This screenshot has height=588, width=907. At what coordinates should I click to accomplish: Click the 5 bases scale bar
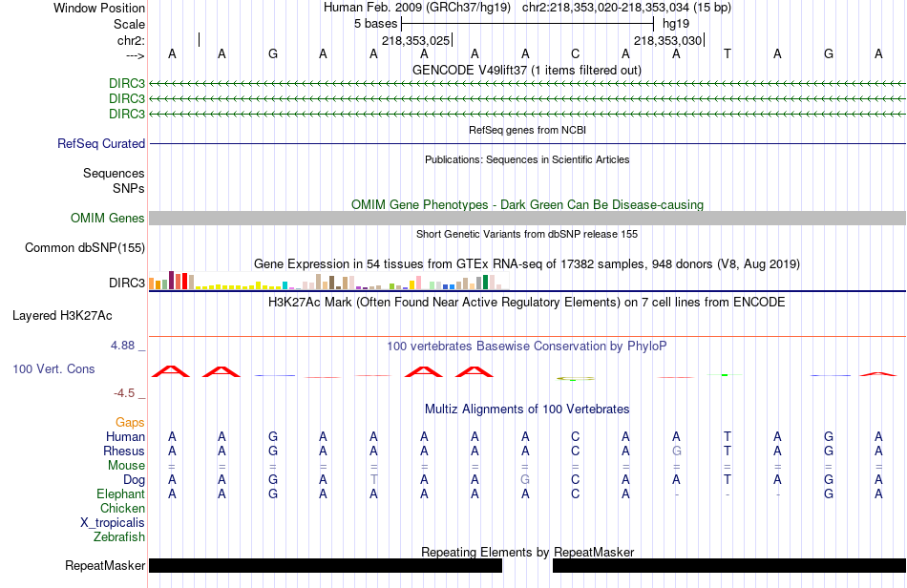528,24
